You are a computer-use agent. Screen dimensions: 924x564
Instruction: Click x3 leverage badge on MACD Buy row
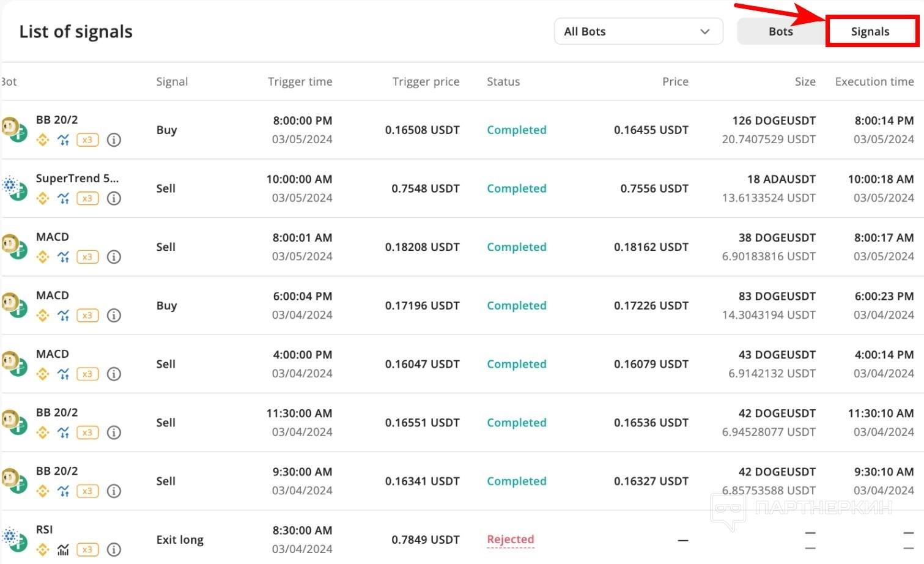pos(87,316)
